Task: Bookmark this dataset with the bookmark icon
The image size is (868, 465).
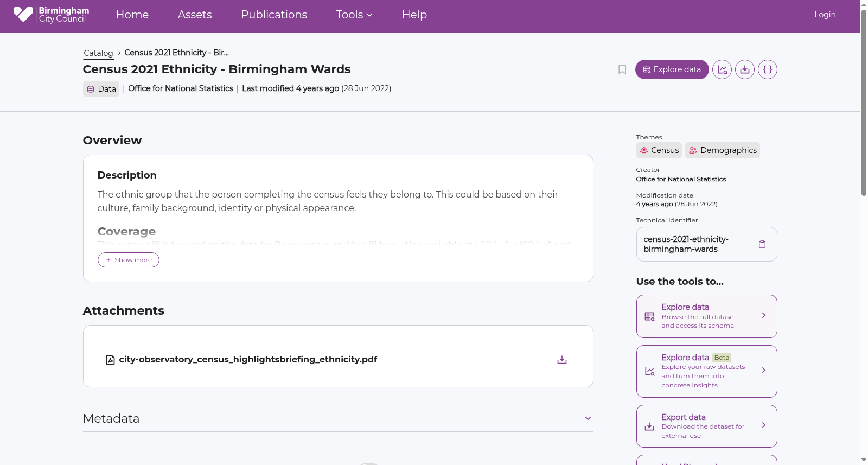Action: 622,69
